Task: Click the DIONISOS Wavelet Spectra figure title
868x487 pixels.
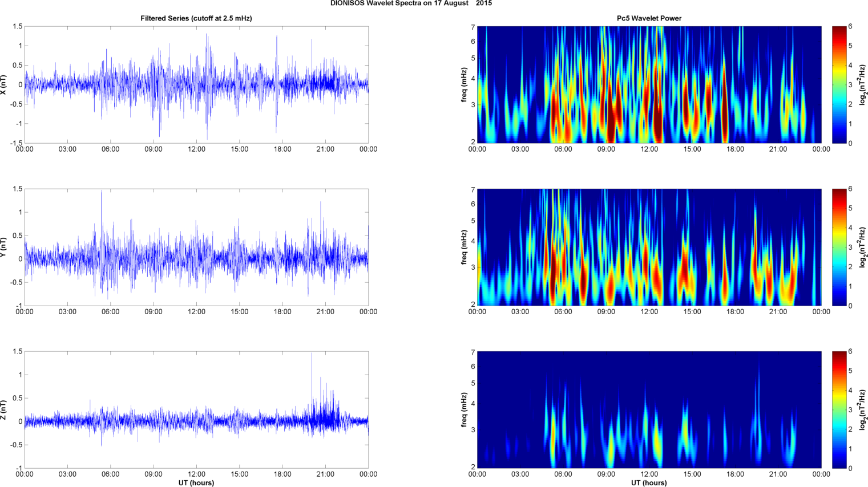Action: tap(411, 3)
